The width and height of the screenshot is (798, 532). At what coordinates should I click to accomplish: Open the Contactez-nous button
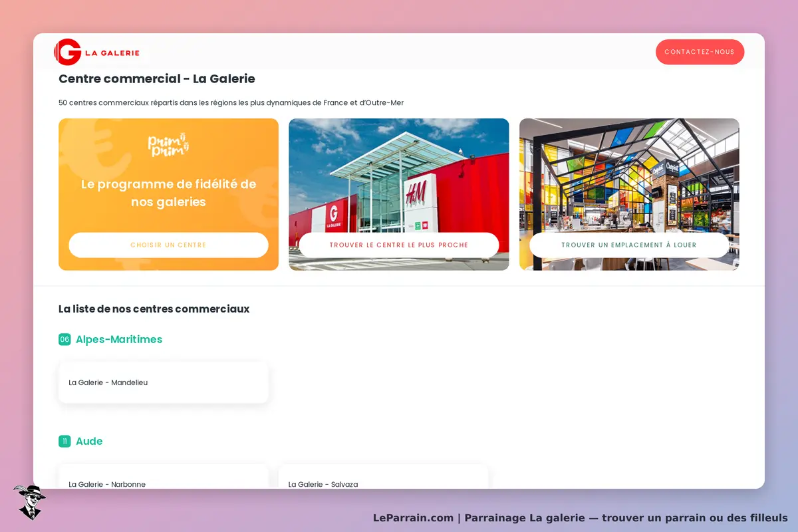click(x=700, y=52)
